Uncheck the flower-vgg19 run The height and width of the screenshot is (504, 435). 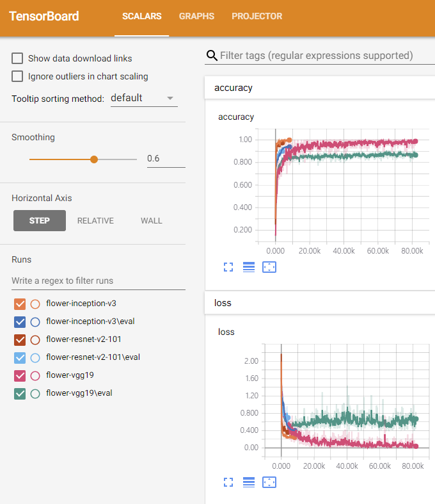(20, 376)
